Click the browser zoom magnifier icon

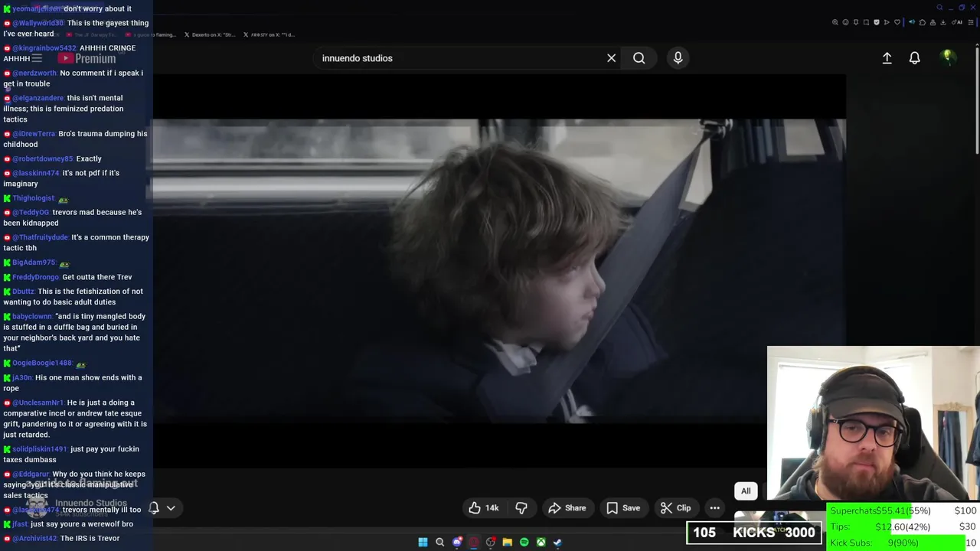[835, 22]
